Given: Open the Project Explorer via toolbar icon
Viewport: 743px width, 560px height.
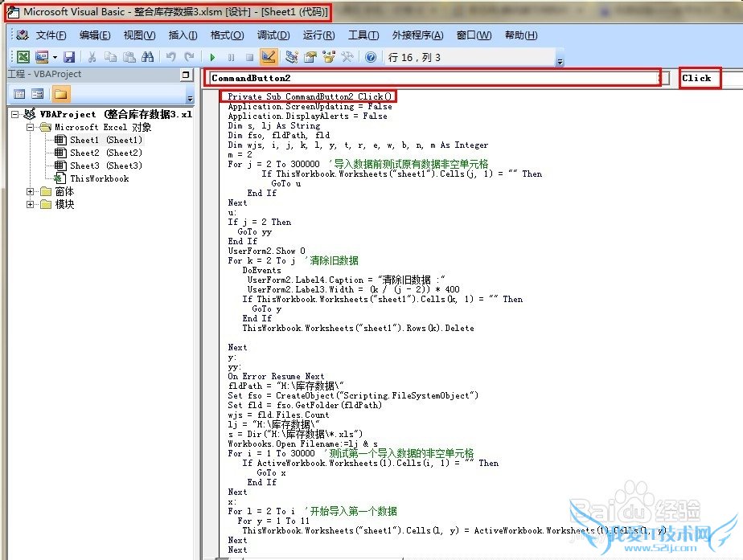Looking at the screenshot, I should (x=291, y=57).
